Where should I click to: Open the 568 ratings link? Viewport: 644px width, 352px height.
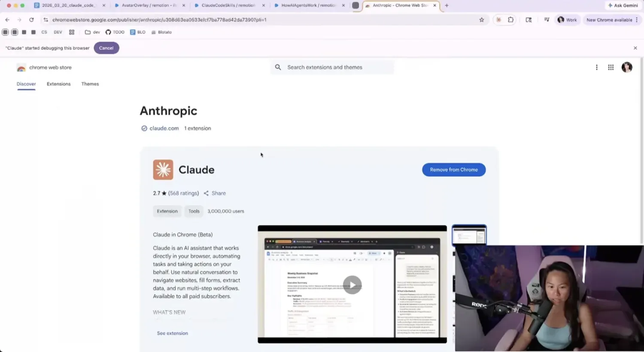tap(183, 193)
